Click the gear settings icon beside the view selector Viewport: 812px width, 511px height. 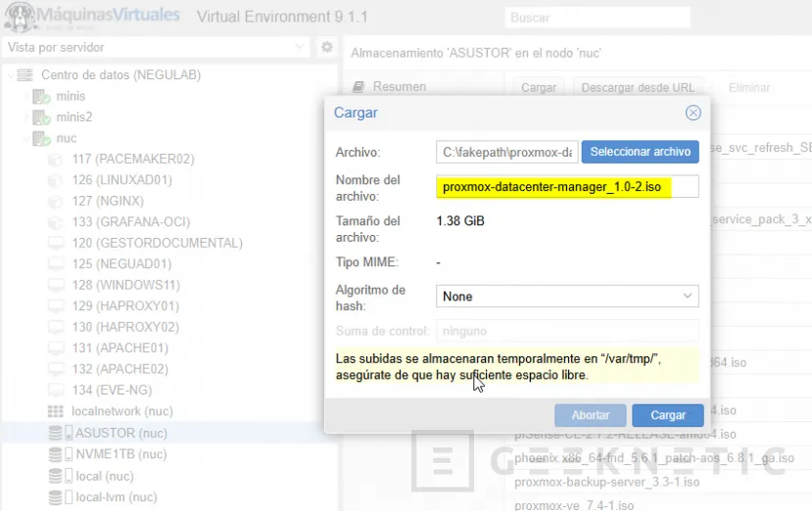(327, 47)
